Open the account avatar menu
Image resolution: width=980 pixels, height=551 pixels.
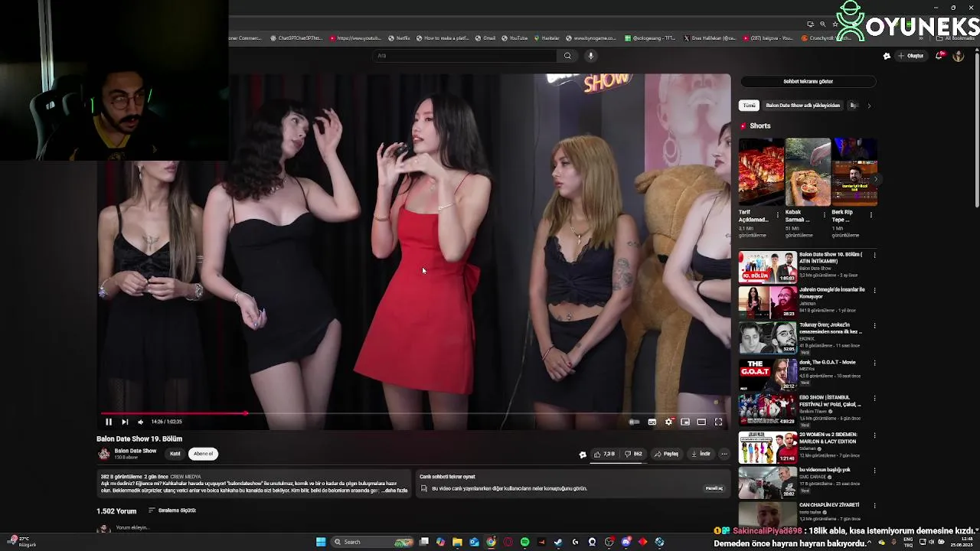958,56
